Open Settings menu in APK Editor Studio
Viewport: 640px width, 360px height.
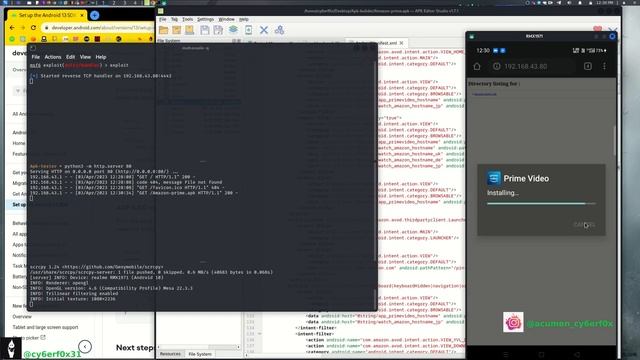(205, 19)
